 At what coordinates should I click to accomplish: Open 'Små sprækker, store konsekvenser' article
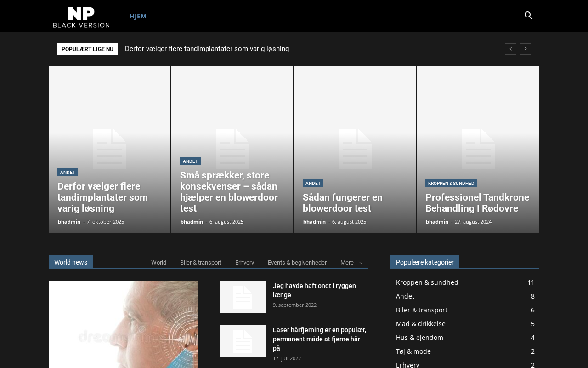(229, 192)
